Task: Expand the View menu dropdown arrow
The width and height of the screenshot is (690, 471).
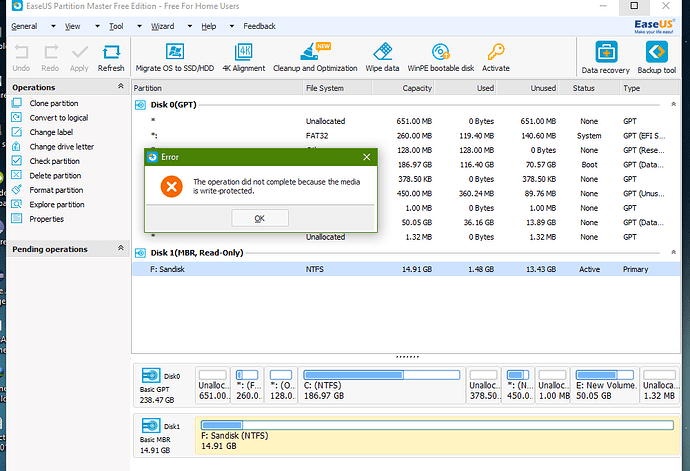Action: (x=97, y=26)
